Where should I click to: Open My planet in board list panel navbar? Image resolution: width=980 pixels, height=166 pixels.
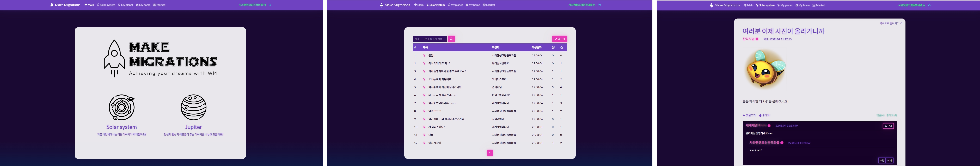click(x=455, y=5)
